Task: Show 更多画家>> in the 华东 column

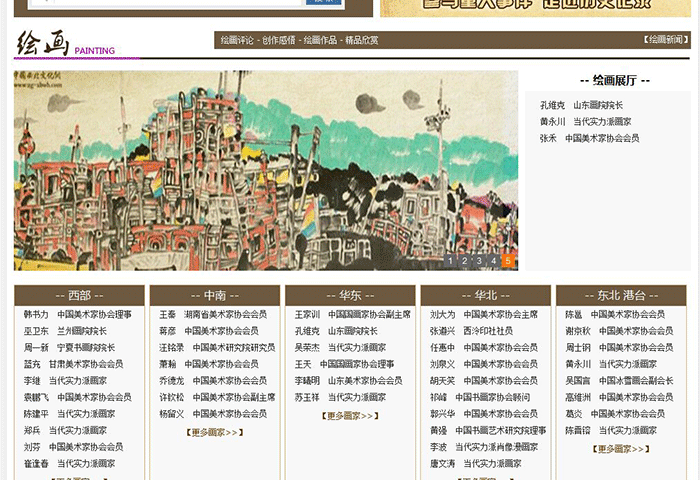Action: [350, 416]
